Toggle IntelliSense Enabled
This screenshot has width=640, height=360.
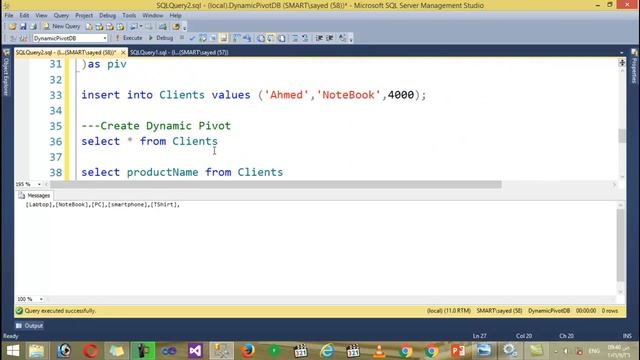223,38
